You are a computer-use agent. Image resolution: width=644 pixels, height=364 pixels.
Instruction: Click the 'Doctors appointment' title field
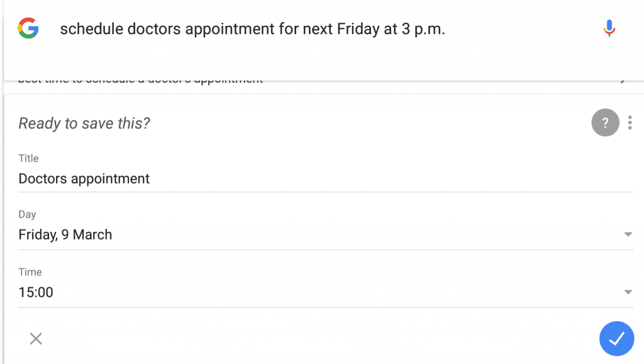84,179
